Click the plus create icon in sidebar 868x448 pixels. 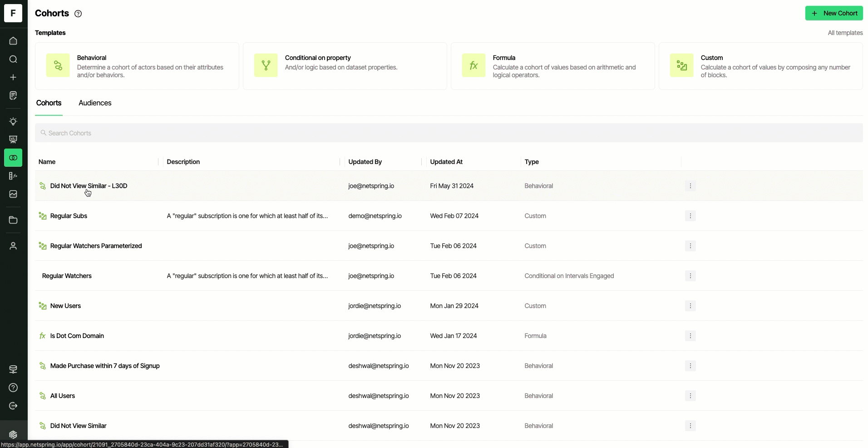pos(13,77)
